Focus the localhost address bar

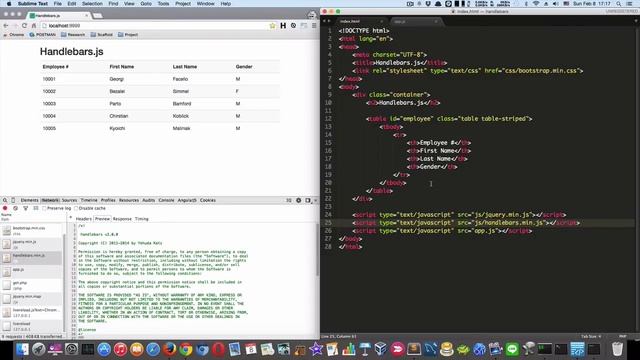tap(155, 26)
